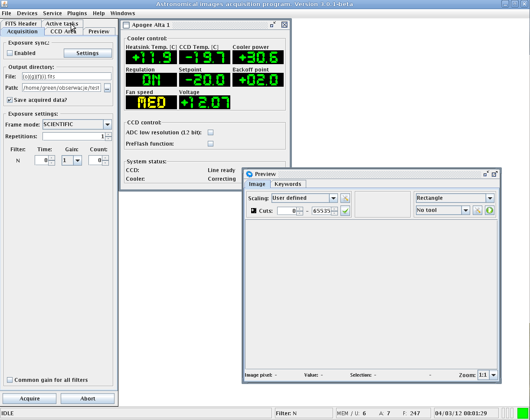Increase upper Cuts value 65535 with up arrow
530x420 pixels.
(334, 209)
